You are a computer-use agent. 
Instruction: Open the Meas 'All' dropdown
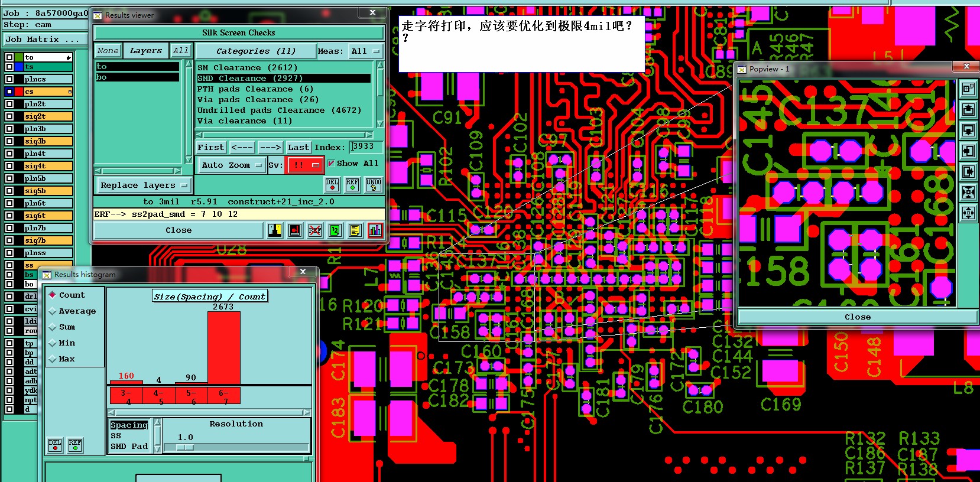366,51
